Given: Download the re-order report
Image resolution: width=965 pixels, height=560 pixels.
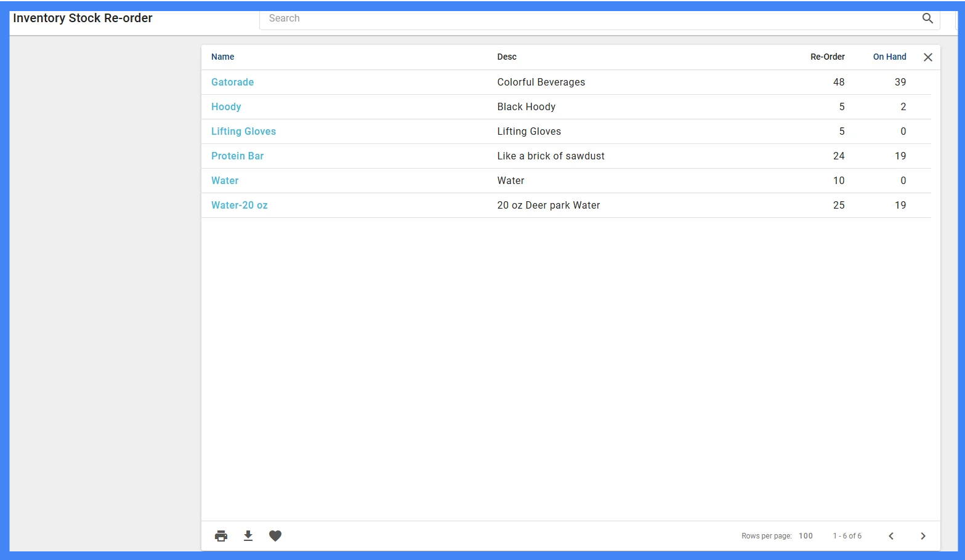Looking at the screenshot, I should pos(248,536).
